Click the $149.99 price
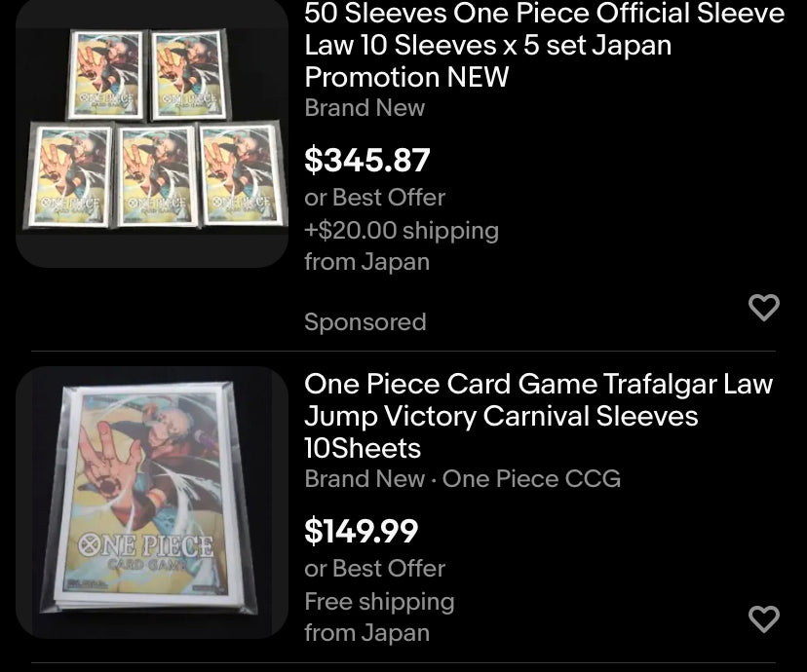The height and width of the screenshot is (672, 807). [x=361, y=531]
